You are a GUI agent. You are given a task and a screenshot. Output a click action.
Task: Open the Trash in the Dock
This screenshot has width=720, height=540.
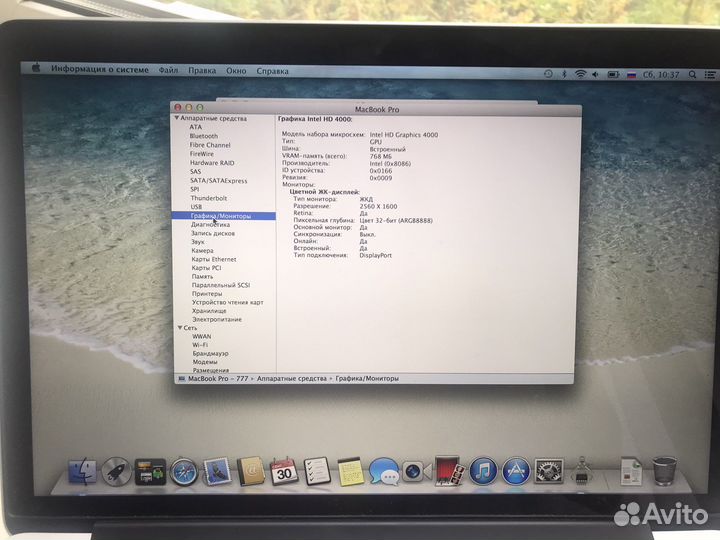click(x=664, y=471)
